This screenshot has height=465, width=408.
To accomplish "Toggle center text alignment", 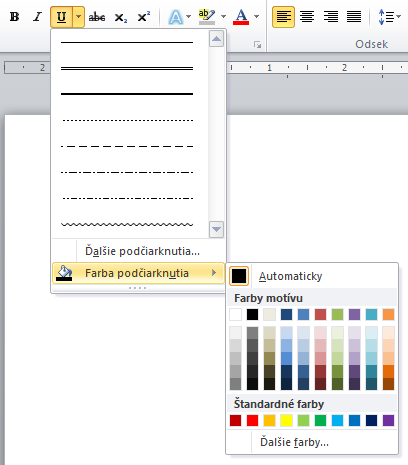I will click(307, 17).
